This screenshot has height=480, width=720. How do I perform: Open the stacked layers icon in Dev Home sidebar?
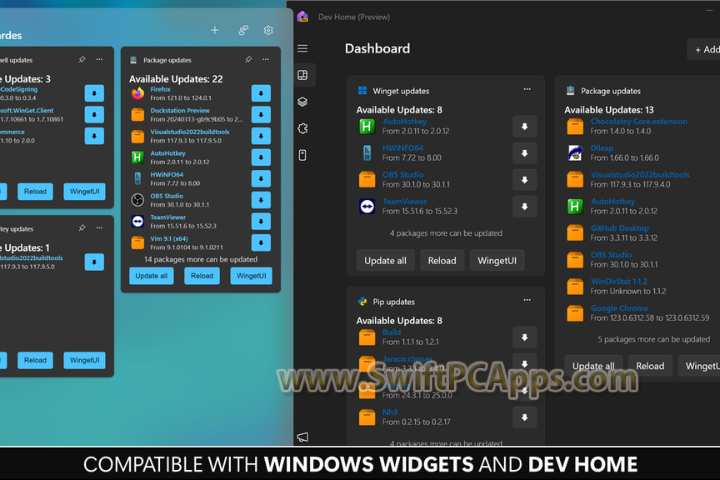click(x=303, y=102)
